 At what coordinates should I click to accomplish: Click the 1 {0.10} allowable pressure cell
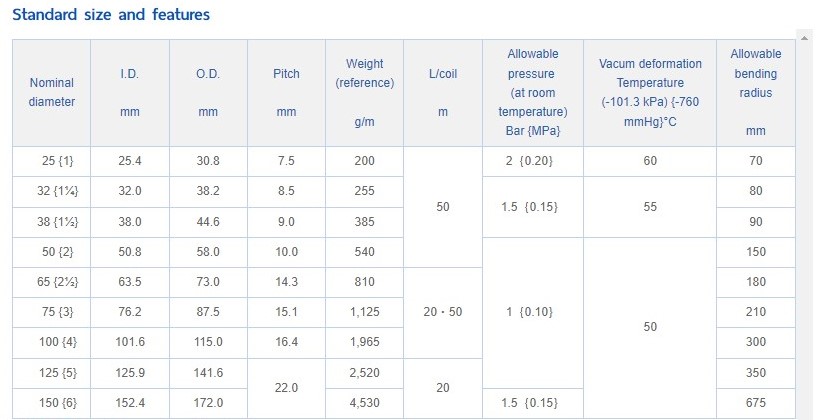533,313
